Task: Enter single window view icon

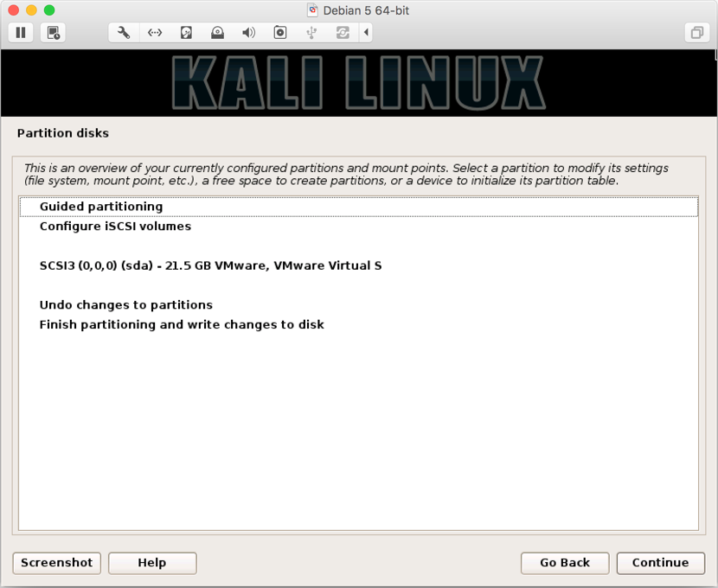Action: click(697, 33)
